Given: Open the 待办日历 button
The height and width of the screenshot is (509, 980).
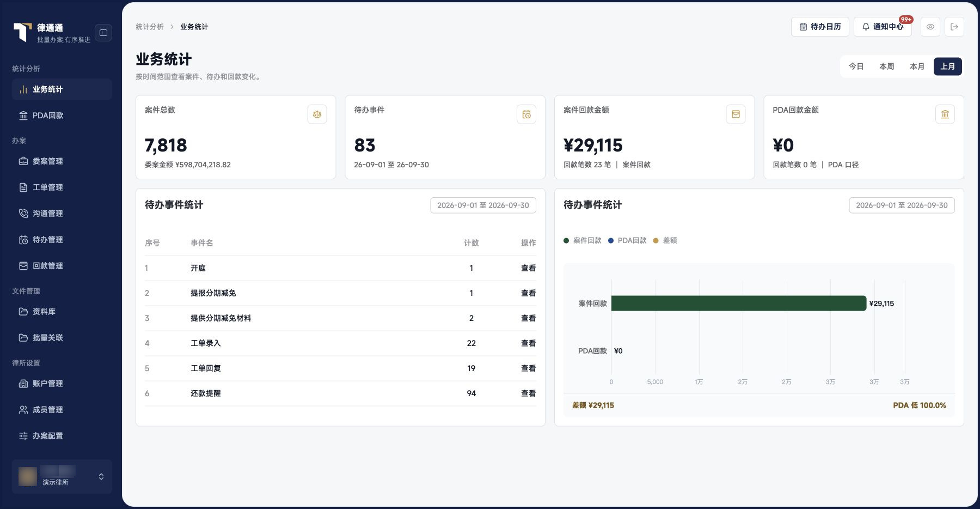Looking at the screenshot, I should pos(820,27).
